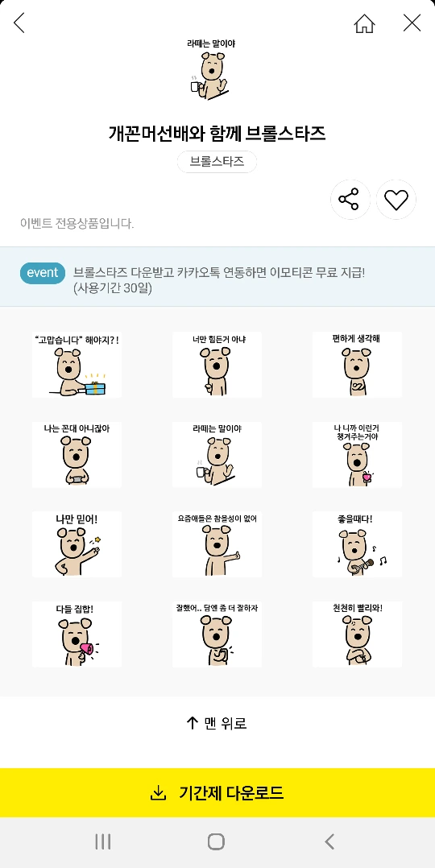Tap the back arrow at top left
The height and width of the screenshot is (868, 435).
(19, 23)
